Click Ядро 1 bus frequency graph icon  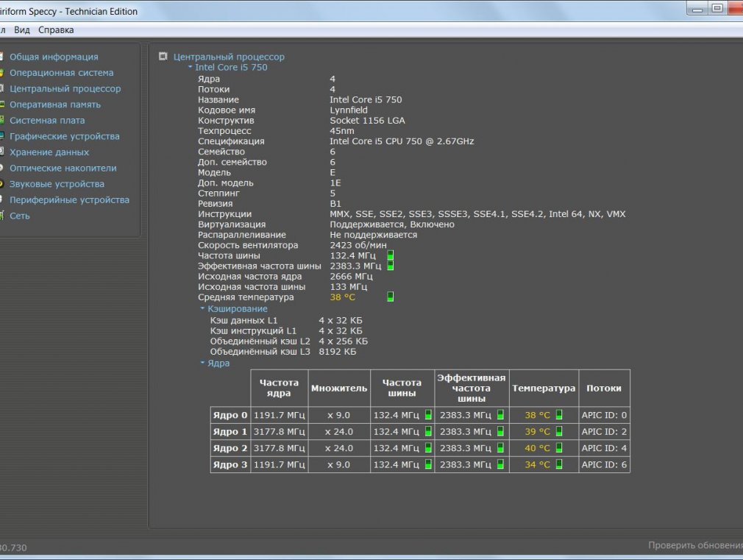428,431
